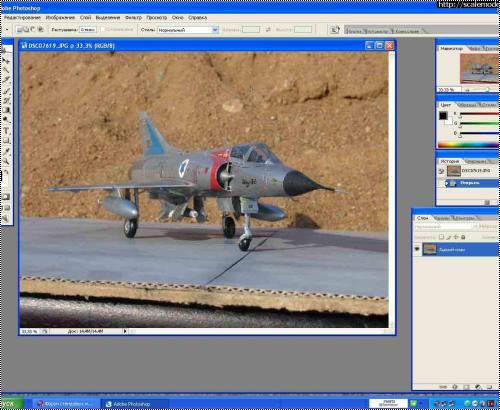Toggle lock image pixels in Layers
The height and width of the screenshot is (410, 500).
(449, 237)
